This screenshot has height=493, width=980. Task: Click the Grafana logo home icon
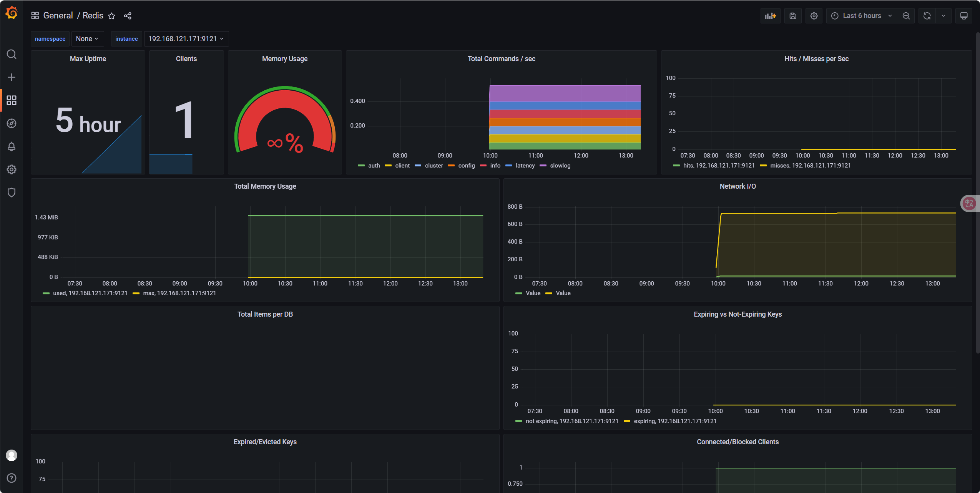pyautogui.click(x=12, y=13)
